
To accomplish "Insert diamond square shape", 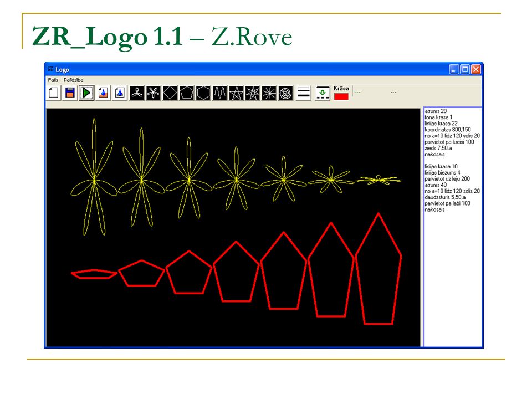I will pyautogui.click(x=170, y=93).
